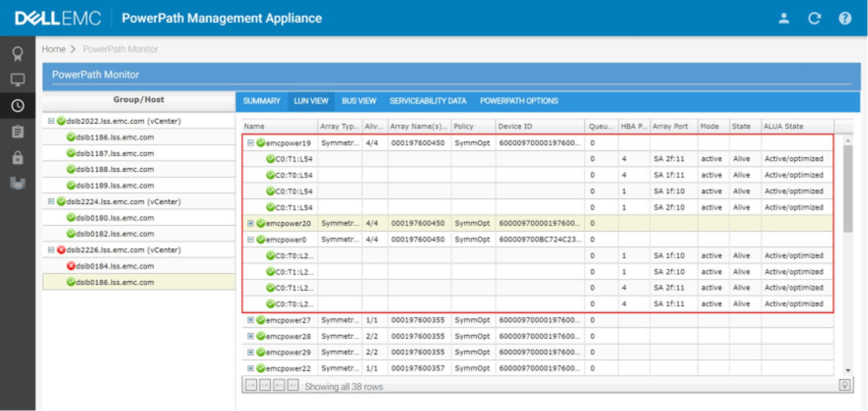Click red status icon of dsib2226 vCenter
Viewport: 868px width, 411px height.
coord(61,250)
